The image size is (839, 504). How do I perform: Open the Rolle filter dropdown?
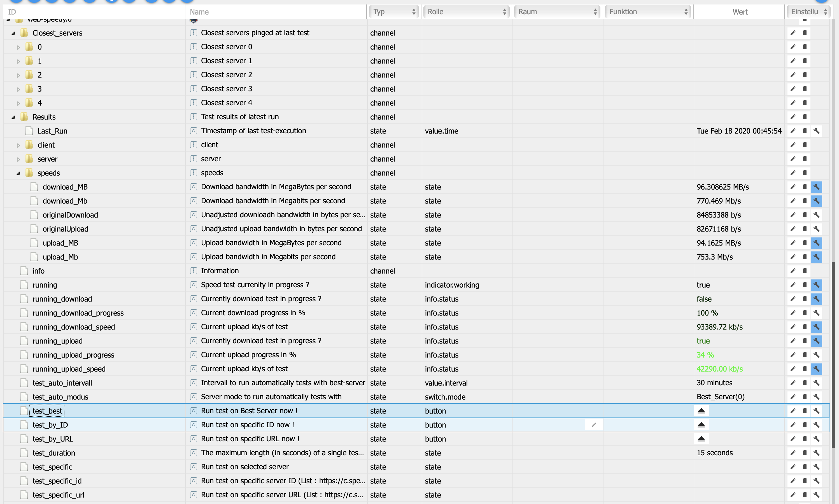(x=466, y=12)
